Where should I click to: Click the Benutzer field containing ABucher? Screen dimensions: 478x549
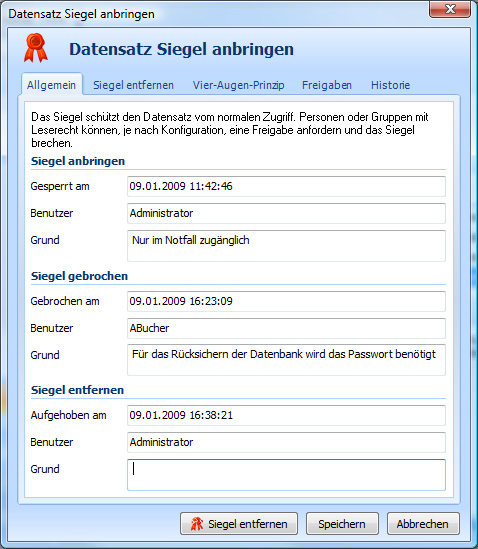(x=286, y=328)
